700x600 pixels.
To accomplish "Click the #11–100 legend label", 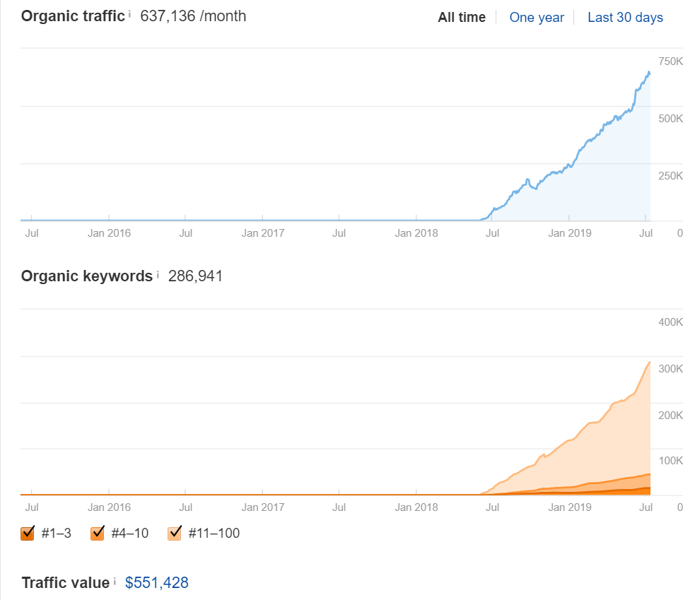I will [x=214, y=533].
